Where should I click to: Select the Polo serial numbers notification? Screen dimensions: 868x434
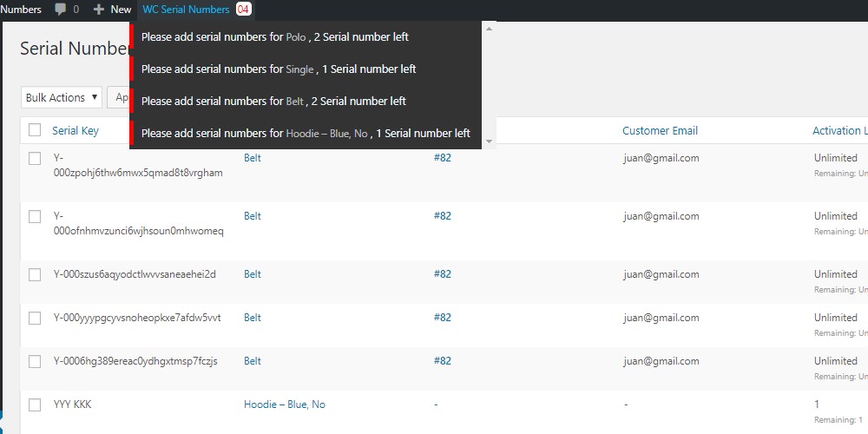pyautogui.click(x=274, y=37)
